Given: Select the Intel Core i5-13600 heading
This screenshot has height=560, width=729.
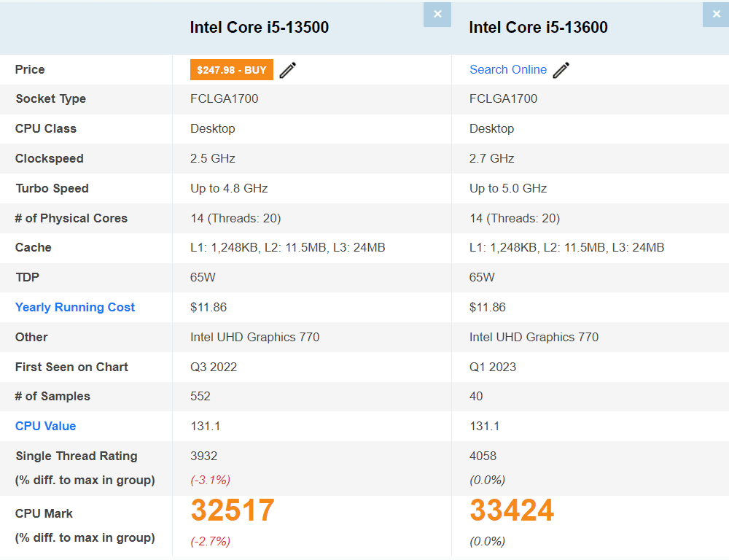Looking at the screenshot, I should (539, 28).
